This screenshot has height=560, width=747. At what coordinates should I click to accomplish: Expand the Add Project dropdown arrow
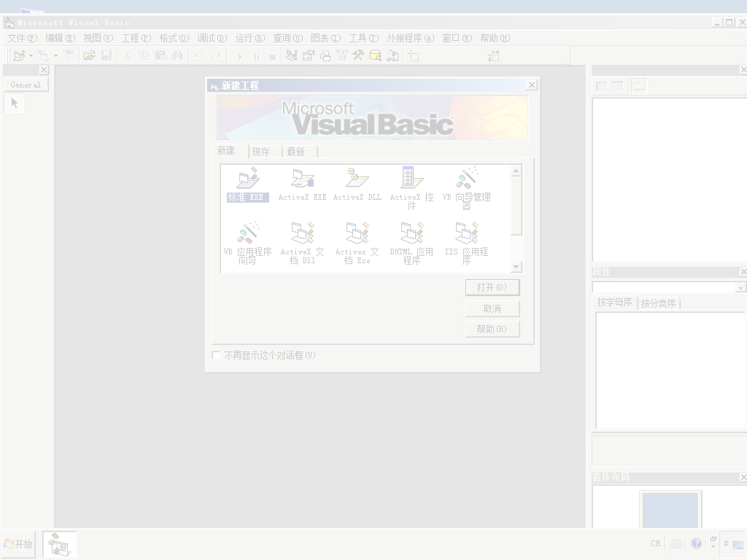(31, 55)
